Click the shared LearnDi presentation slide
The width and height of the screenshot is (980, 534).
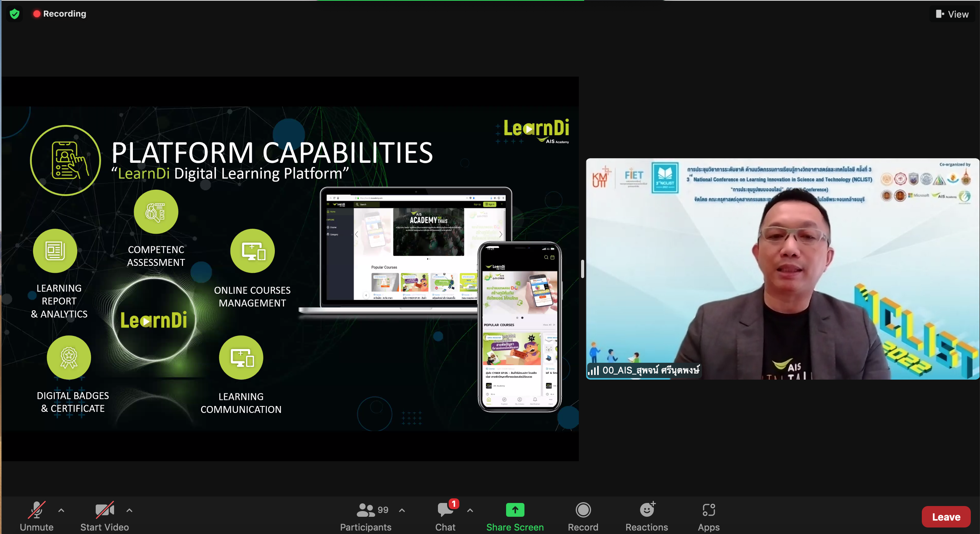290,268
